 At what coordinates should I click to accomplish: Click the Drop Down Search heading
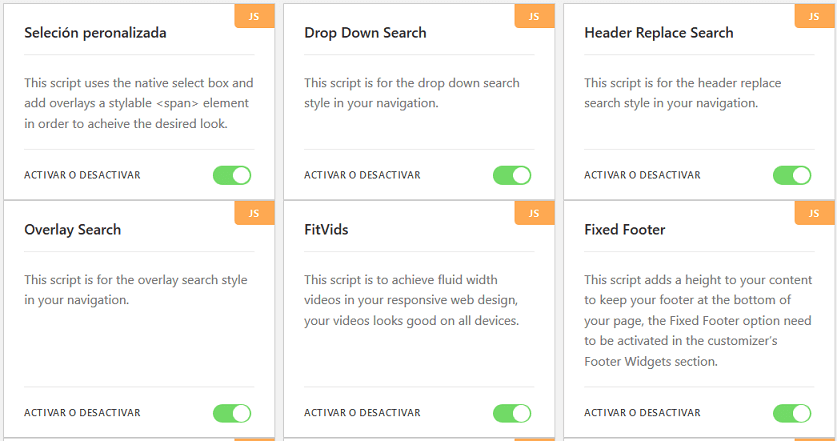coord(365,33)
